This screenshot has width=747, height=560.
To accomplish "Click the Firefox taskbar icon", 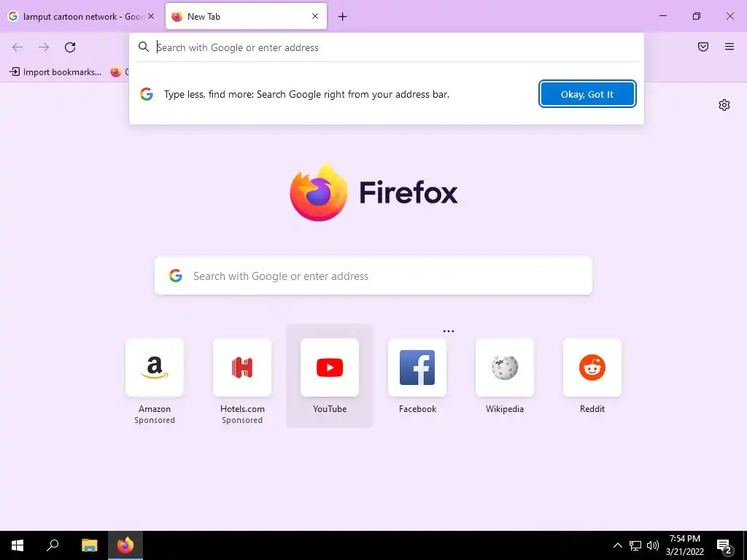I will (x=125, y=545).
